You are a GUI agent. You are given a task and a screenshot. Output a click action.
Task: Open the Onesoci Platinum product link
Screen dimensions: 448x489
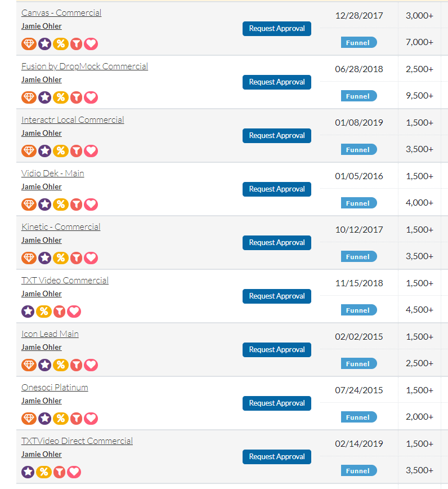click(x=55, y=388)
